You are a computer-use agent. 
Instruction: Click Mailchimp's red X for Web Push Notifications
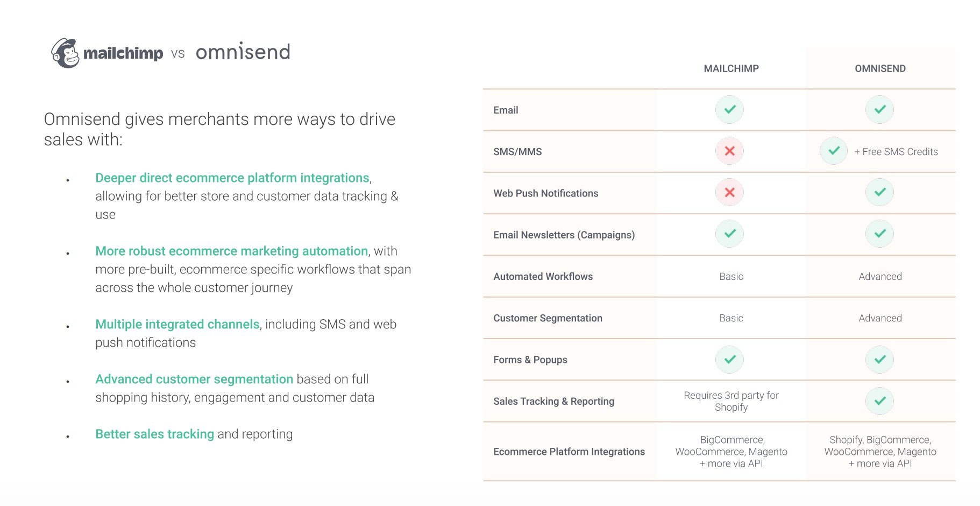729,193
